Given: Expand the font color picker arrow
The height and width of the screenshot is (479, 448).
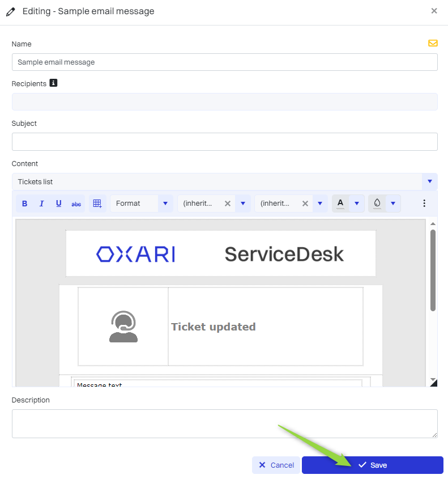Looking at the screenshot, I should 356,204.
